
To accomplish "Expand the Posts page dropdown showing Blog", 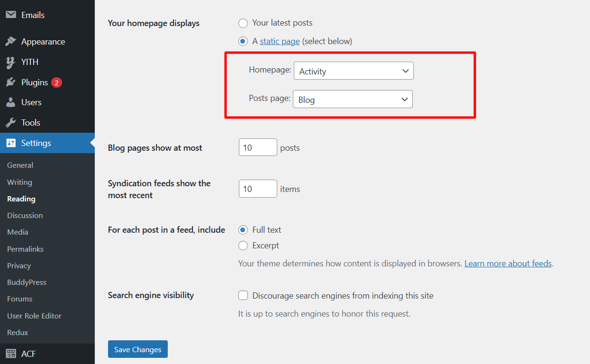I will 353,100.
